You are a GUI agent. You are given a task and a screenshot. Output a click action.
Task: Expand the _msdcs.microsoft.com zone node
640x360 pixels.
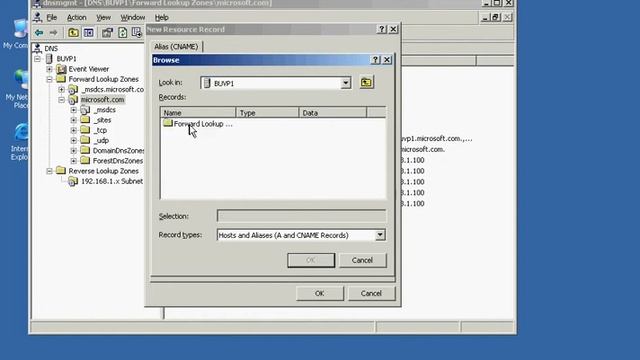[62, 89]
